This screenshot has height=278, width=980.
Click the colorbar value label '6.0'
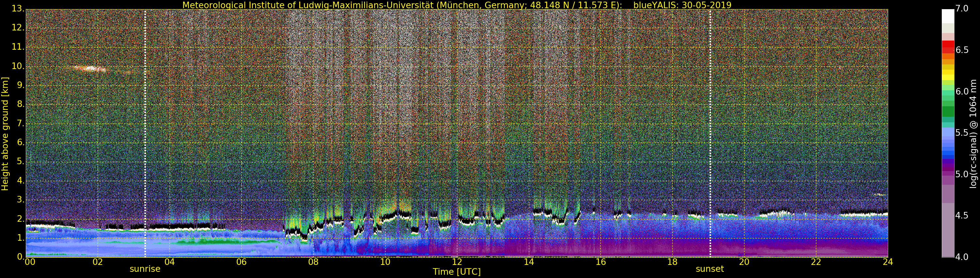962,91
